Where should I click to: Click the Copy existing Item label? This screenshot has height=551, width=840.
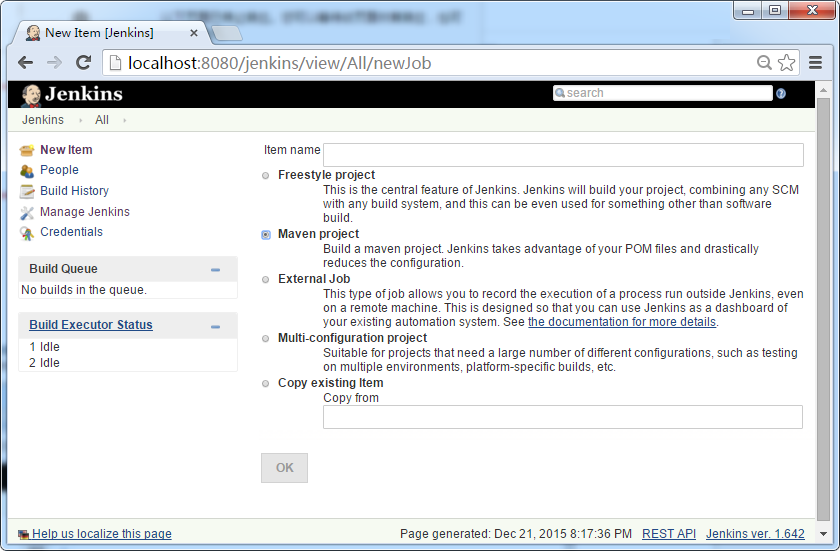(x=331, y=383)
